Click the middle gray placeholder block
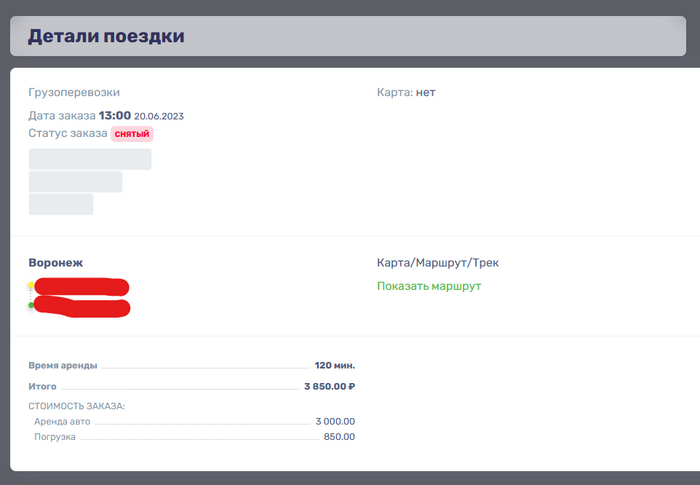 tap(75, 182)
